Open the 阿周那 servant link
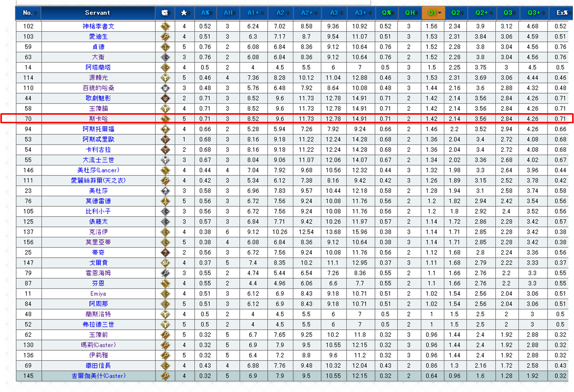Screen dimensions: 574x392 pos(98,304)
